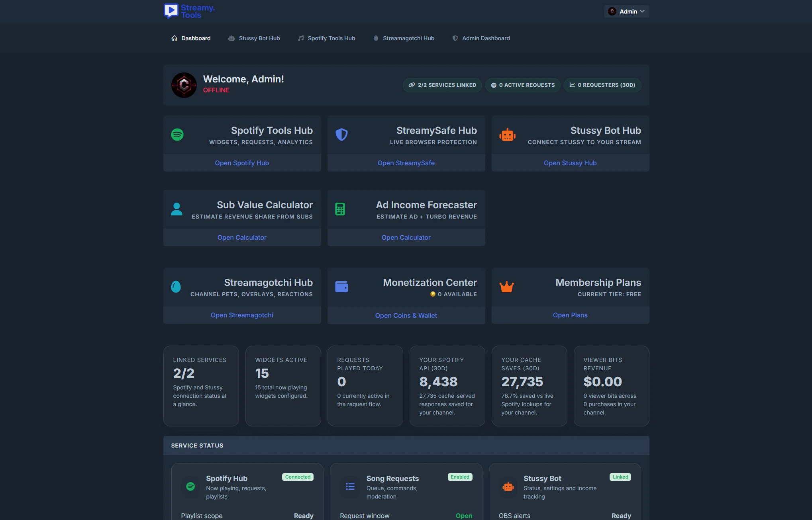Click the Connected badge on Spotify Hub

[298, 477]
